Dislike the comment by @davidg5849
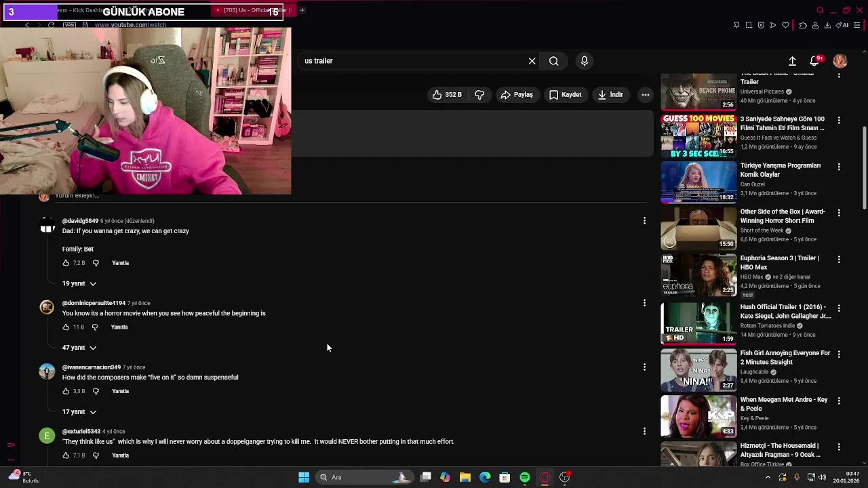 tap(96, 263)
